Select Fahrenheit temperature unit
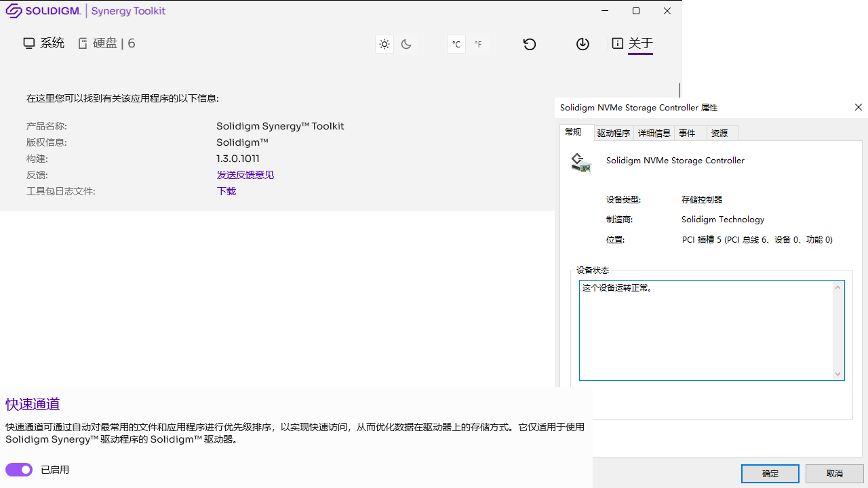Viewport: 868px width, 488px height. [478, 44]
